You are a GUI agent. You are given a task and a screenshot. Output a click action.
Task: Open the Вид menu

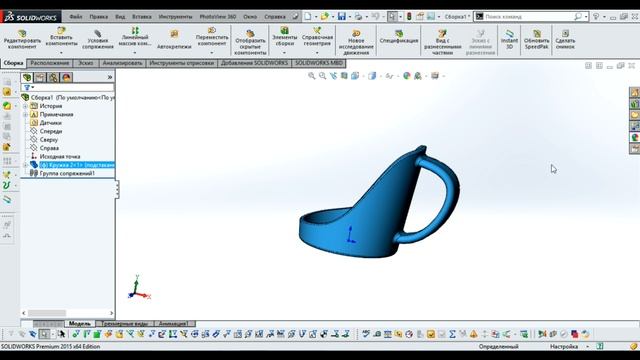pos(120,17)
